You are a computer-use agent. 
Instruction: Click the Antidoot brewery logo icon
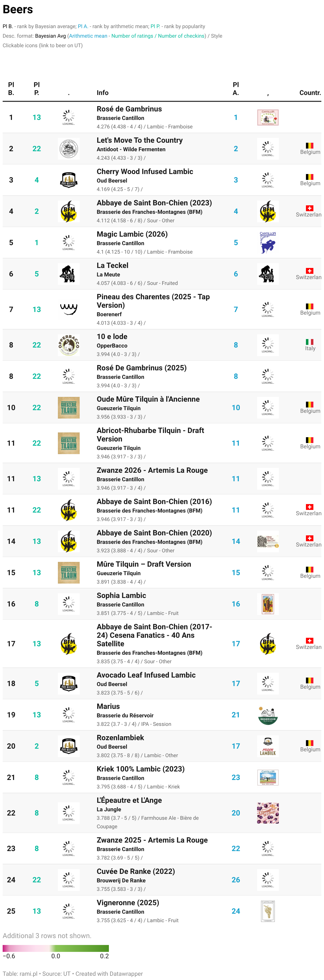(x=69, y=149)
